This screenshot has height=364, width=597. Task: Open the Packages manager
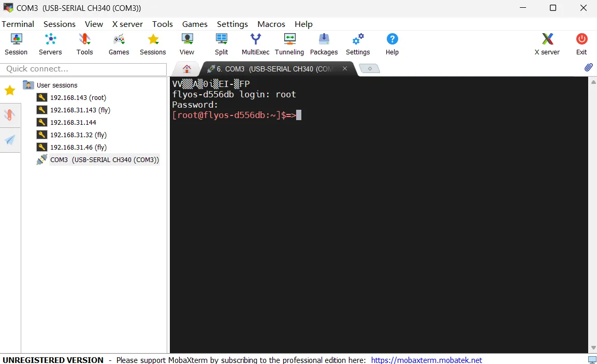pos(324,44)
